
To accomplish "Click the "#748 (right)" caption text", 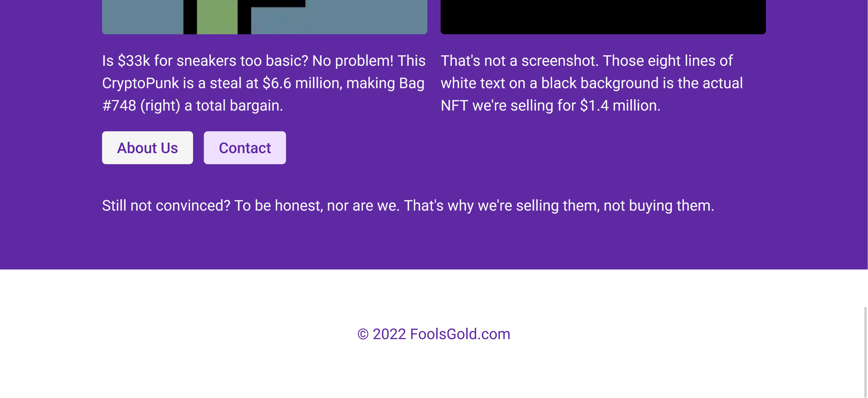I will point(141,106).
